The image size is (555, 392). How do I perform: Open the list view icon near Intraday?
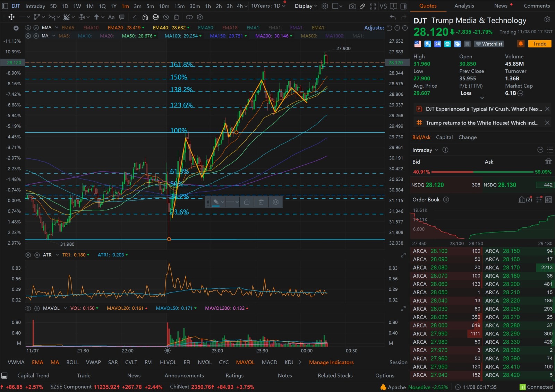pos(550,150)
